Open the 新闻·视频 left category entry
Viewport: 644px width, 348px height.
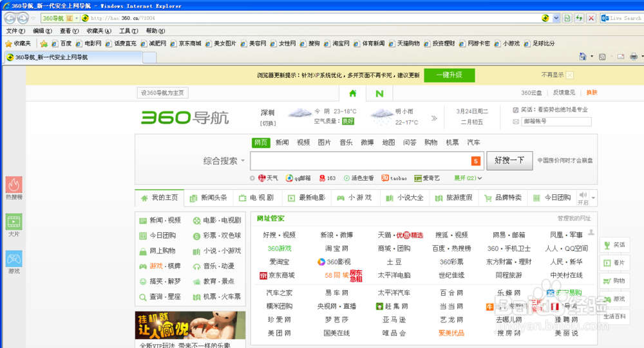pos(160,221)
